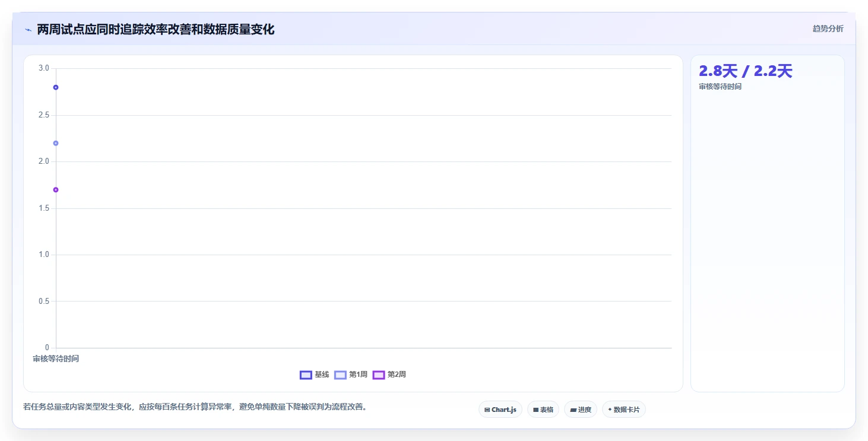The height and width of the screenshot is (441, 868).
Task: Toggle the 第1周 legend series
Action: click(x=351, y=375)
